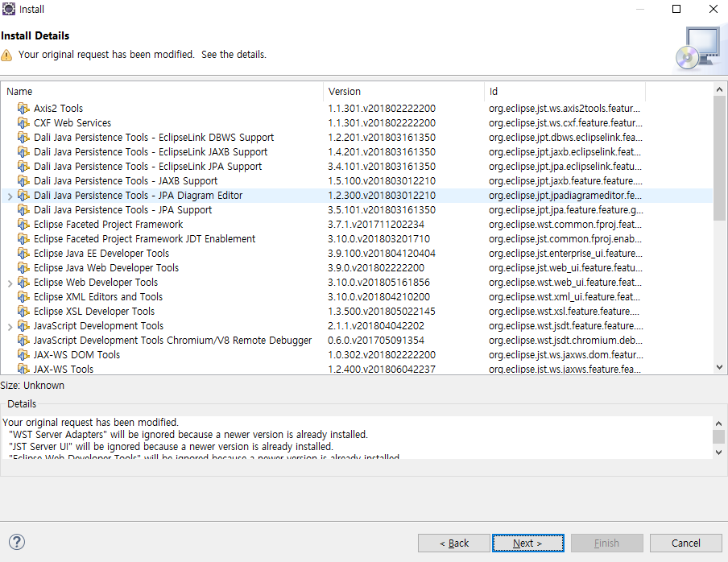Click the Dali JAXB Support feature icon

(23, 181)
